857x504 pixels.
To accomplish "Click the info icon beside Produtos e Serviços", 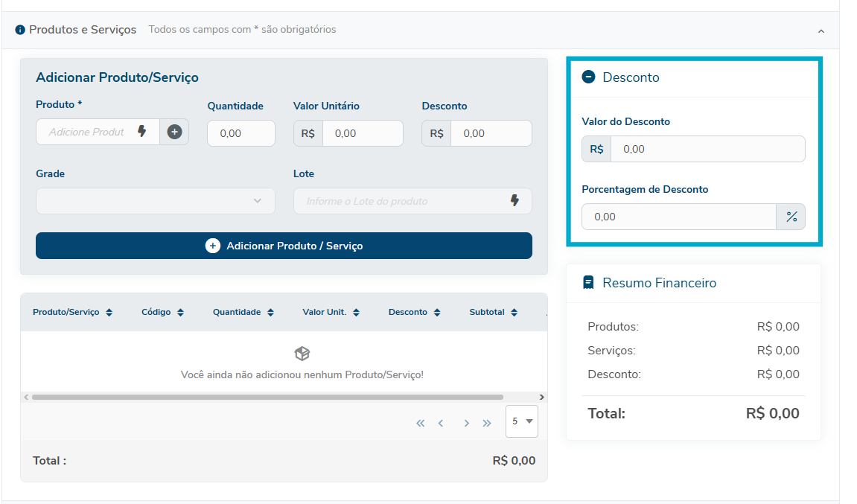I will click(20, 30).
